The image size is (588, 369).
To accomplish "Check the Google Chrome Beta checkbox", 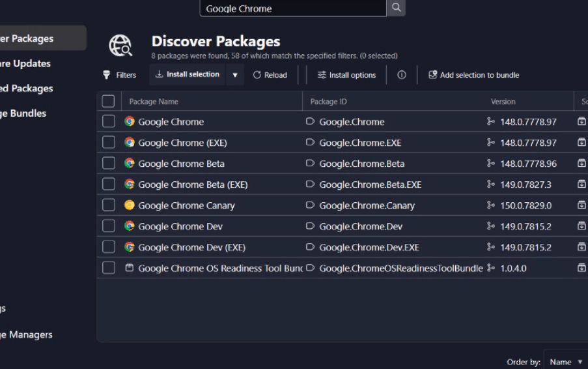I will coord(109,163).
